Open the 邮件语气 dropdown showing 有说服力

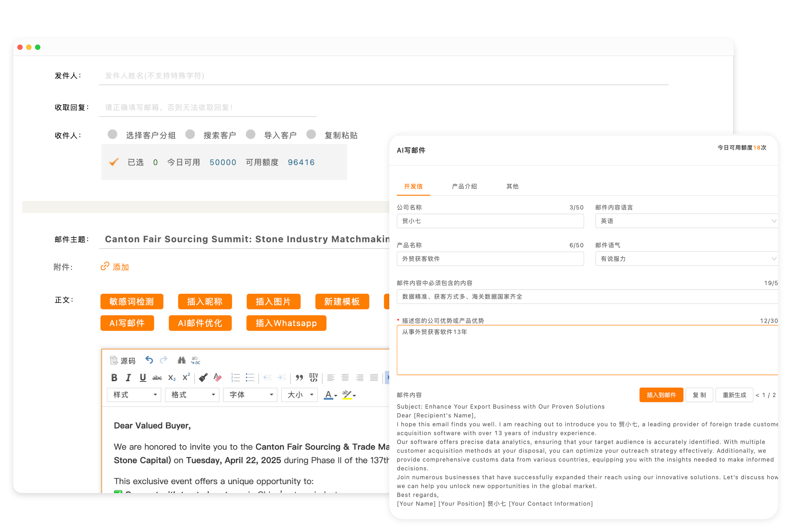(686, 258)
